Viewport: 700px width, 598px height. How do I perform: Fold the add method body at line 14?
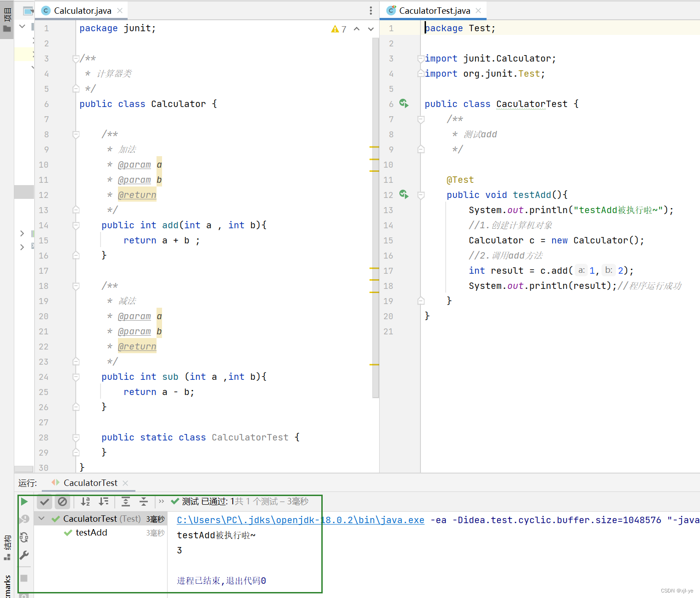[x=76, y=226]
